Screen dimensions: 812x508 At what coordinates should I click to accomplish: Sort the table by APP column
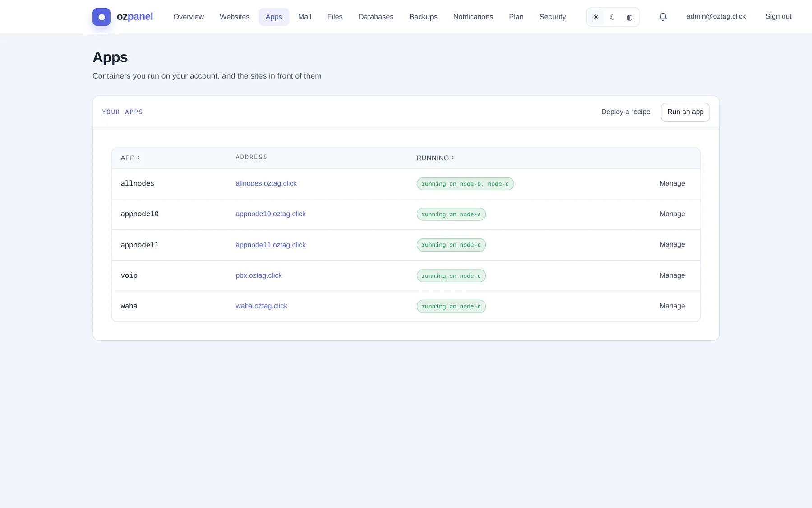130,158
